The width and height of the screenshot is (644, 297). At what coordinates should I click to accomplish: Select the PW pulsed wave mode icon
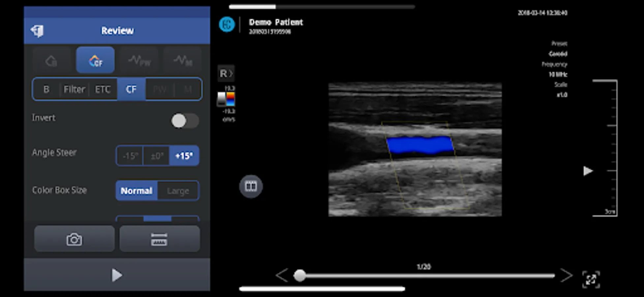[139, 60]
